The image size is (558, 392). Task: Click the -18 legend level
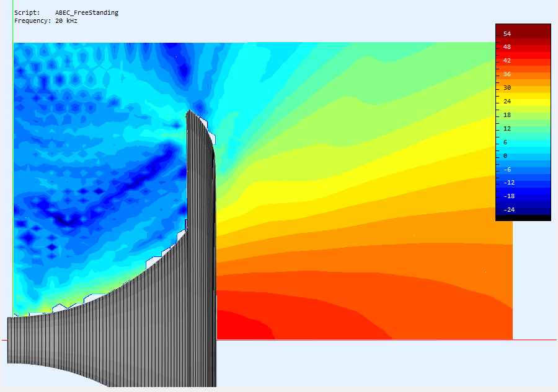click(509, 196)
